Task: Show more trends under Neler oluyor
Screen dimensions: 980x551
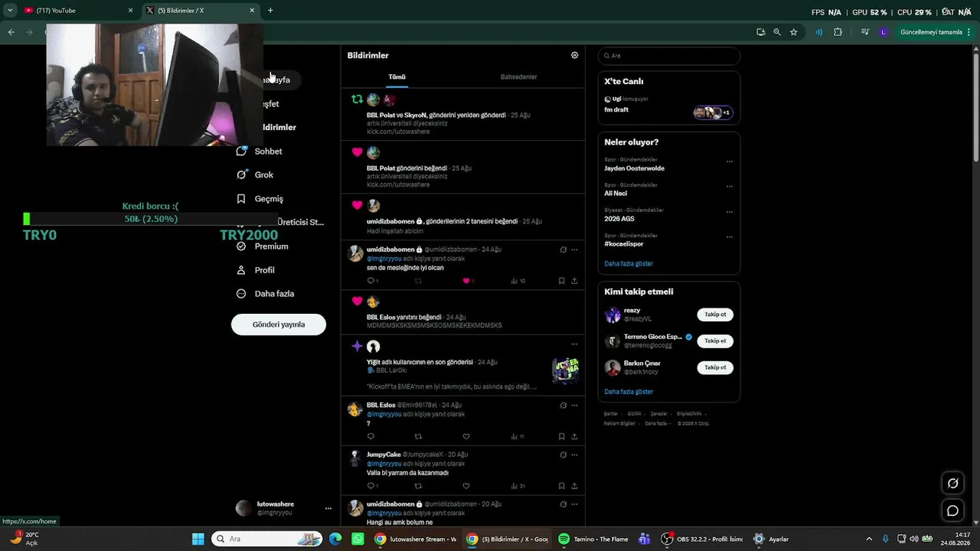Action: [629, 264]
